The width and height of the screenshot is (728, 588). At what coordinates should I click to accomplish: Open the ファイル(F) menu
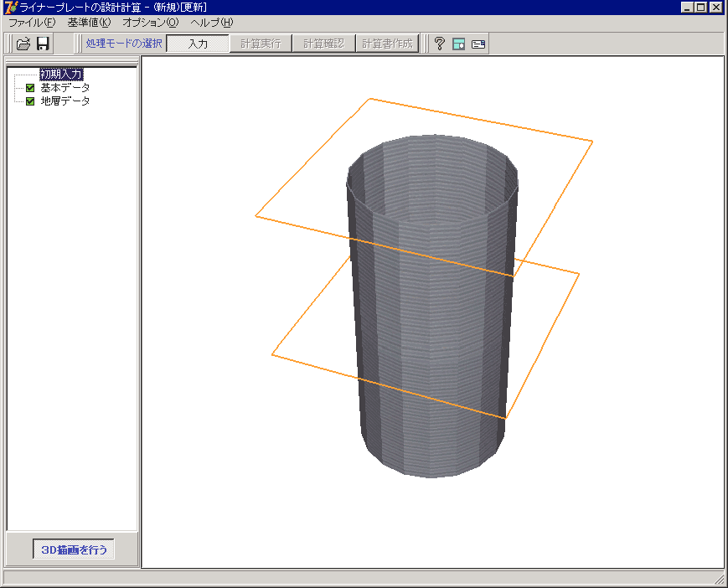coord(32,23)
